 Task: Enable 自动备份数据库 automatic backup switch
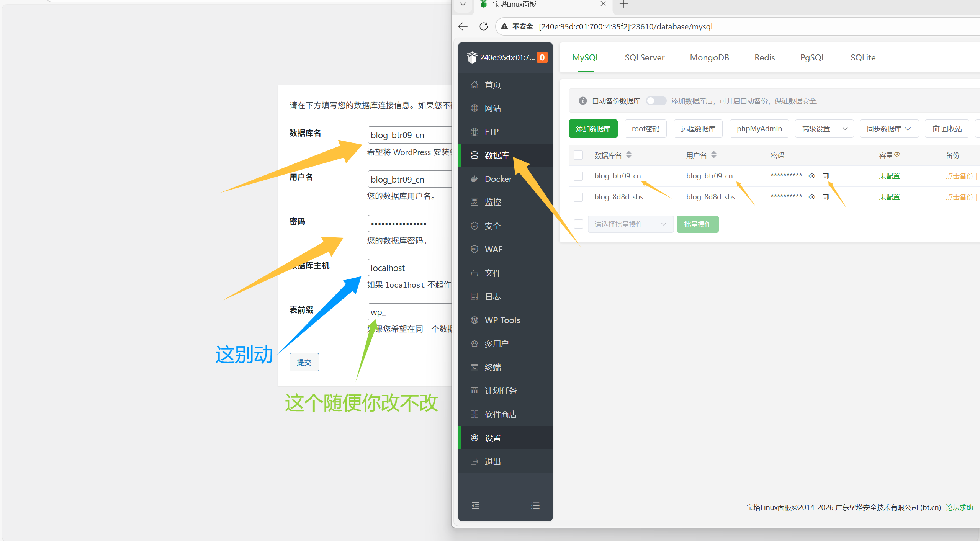[655, 101]
